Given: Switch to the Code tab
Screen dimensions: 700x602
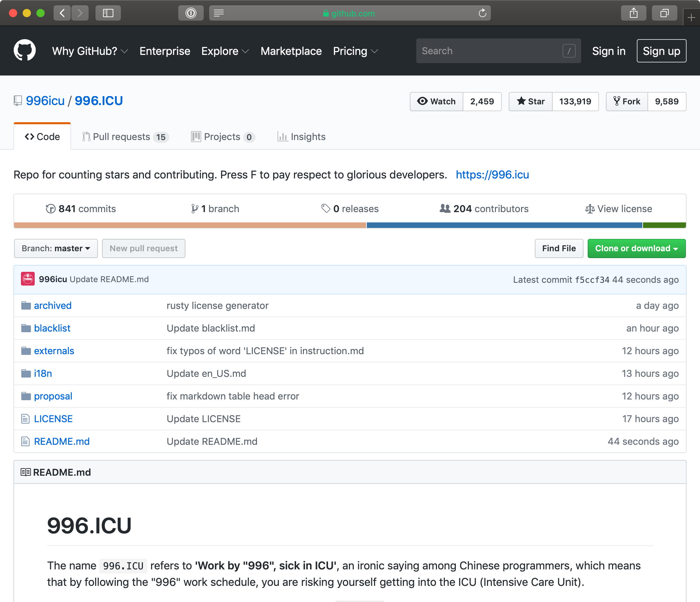Looking at the screenshot, I should [42, 137].
